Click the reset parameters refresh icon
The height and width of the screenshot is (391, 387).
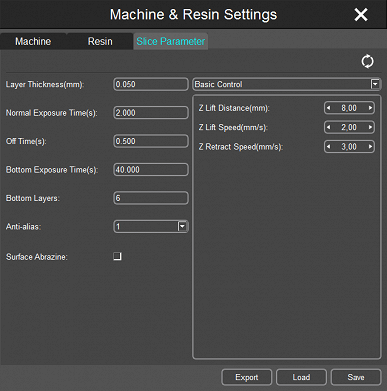pos(367,61)
